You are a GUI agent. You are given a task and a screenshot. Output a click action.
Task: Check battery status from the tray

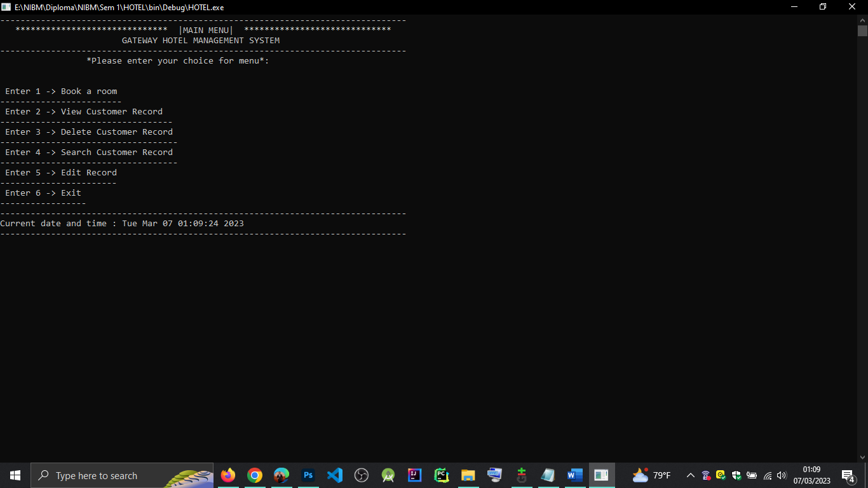pyautogui.click(x=751, y=475)
